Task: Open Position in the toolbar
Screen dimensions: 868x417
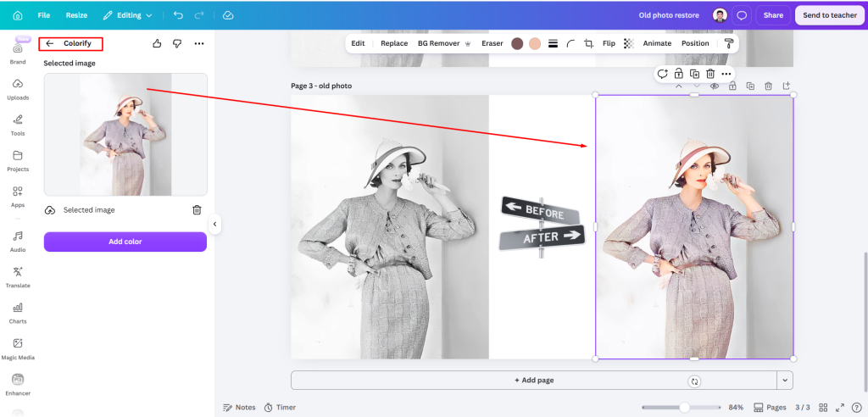Action: coord(695,43)
